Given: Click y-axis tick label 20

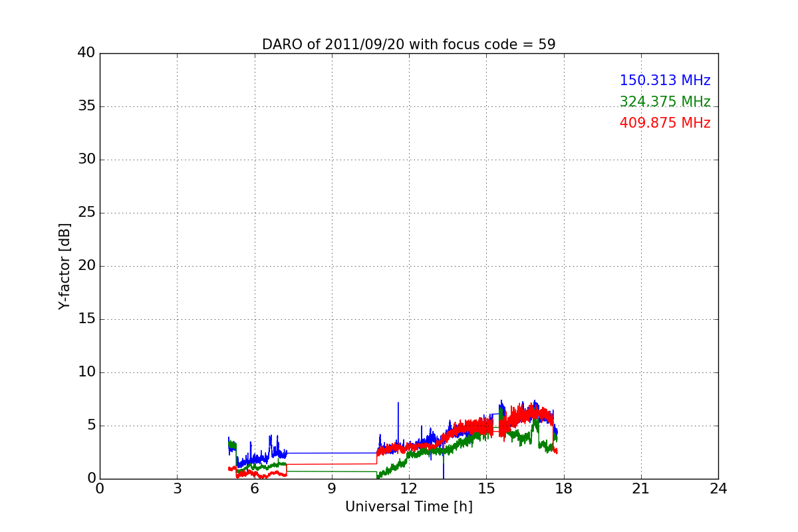Looking at the screenshot, I should 86,266.
